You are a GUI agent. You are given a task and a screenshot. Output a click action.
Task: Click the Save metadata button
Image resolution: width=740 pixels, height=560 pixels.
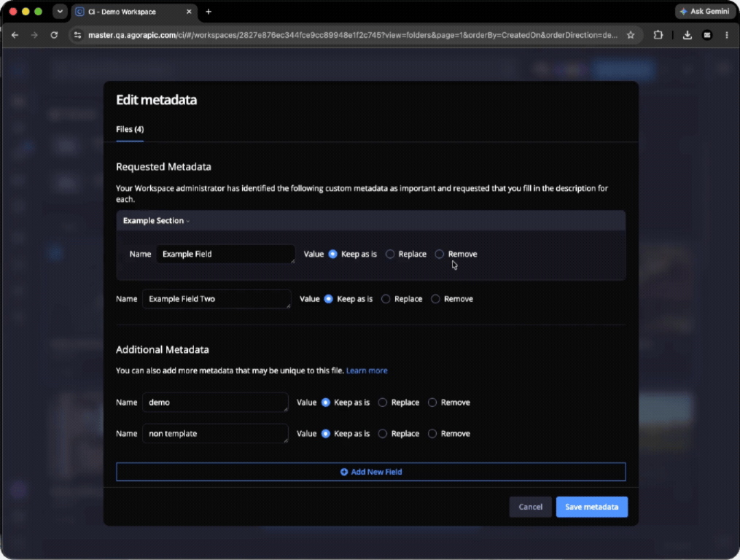coord(591,507)
